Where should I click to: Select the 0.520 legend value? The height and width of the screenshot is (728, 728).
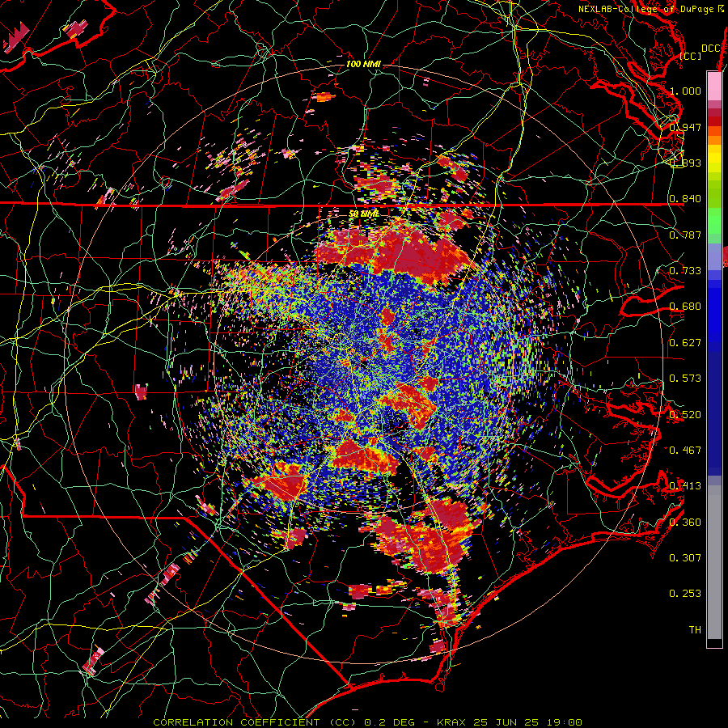[x=685, y=414]
